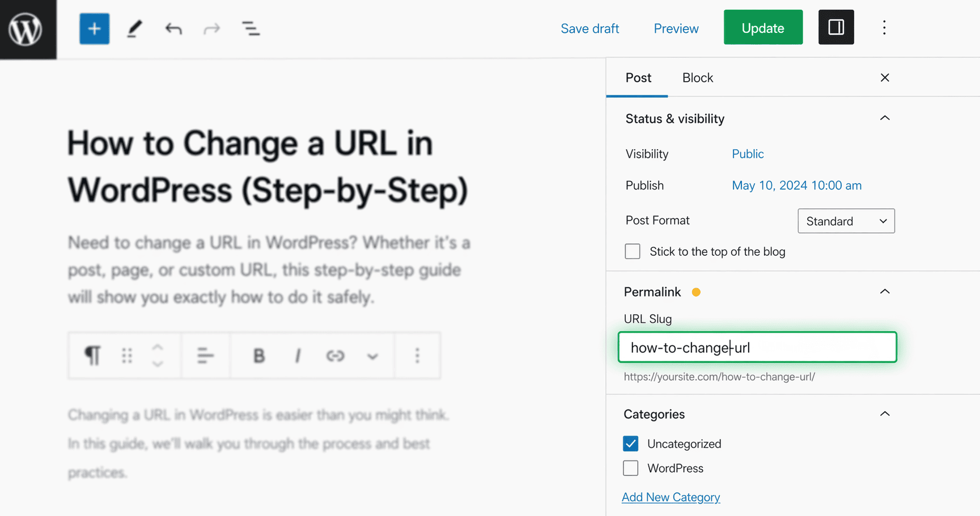Screen dimensions: 980x516
Task: Toggle italic formatting
Action: (298, 356)
